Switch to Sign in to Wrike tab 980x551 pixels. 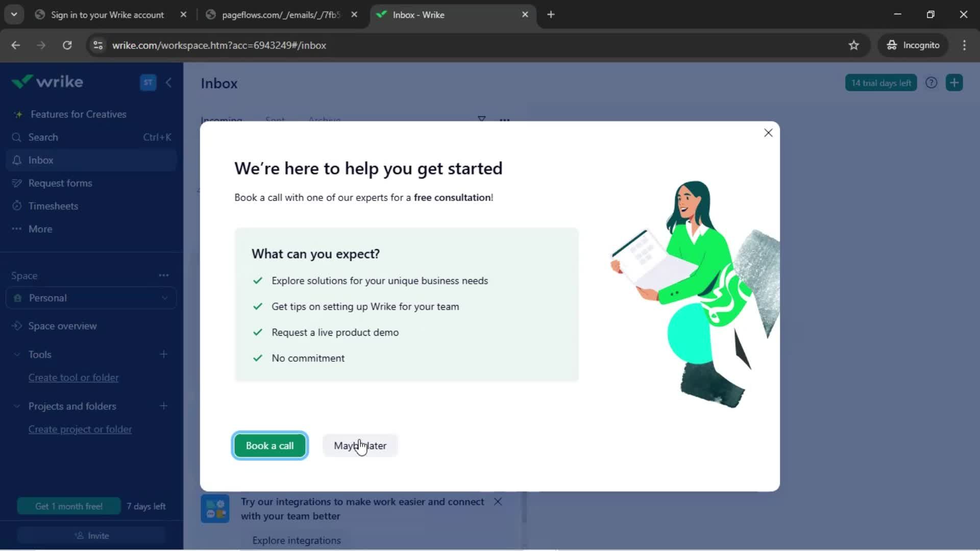pos(107,15)
